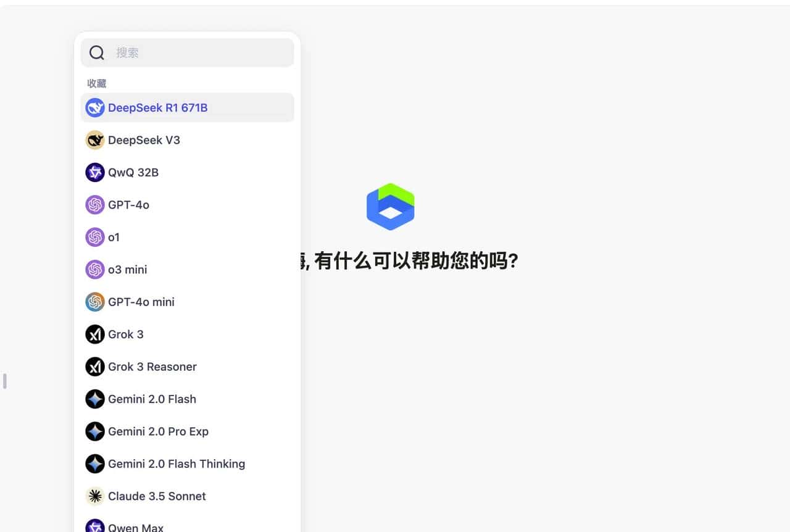
Task: Select Qwen Max at the bottom
Action: pyautogui.click(x=136, y=526)
